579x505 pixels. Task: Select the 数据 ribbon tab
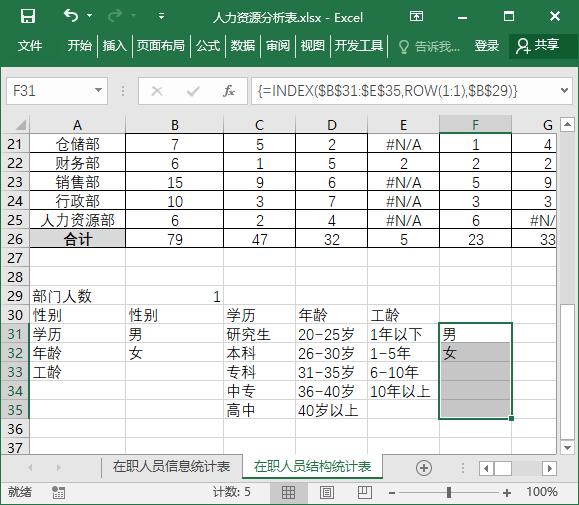pos(243,46)
